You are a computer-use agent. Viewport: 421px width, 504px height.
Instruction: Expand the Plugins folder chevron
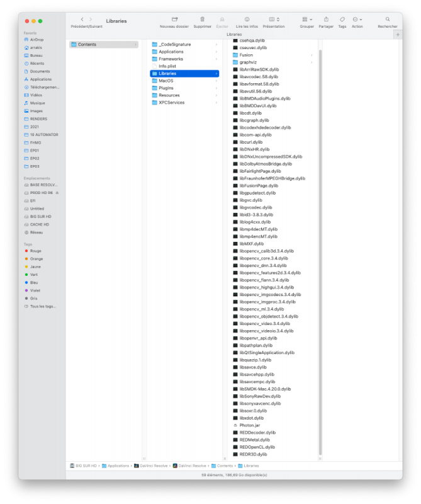pos(216,88)
